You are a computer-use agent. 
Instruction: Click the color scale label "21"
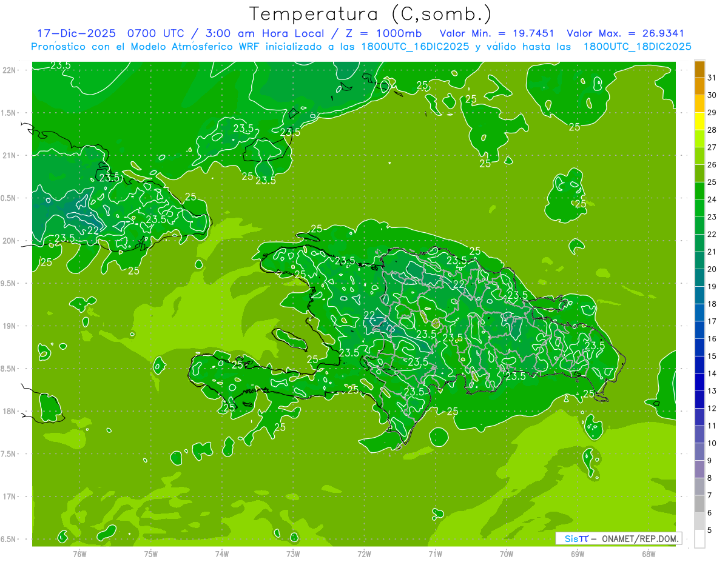tap(712, 252)
